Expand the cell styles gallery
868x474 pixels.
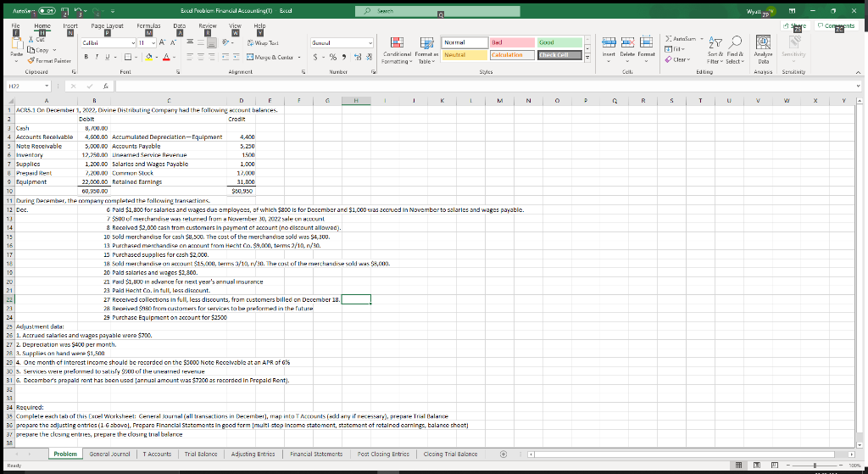(587, 58)
